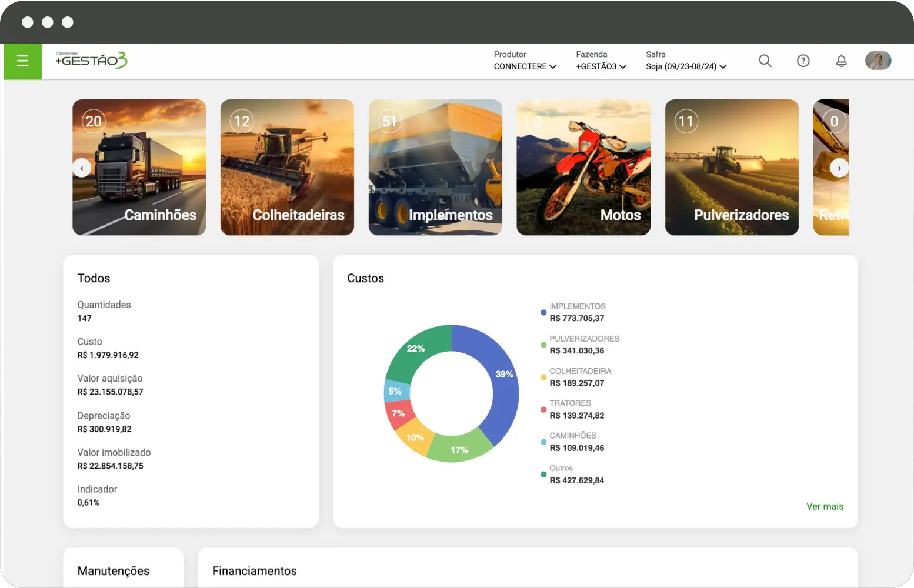Open the Safra Soja season dropdown
Image resolution: width=914 pixels, height=588 pixels.
tap(686, 66)
